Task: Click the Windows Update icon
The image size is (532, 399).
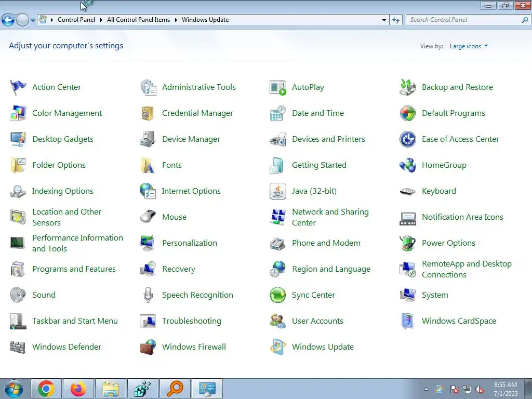Action: pyautogui.click(x=277, y=347)
